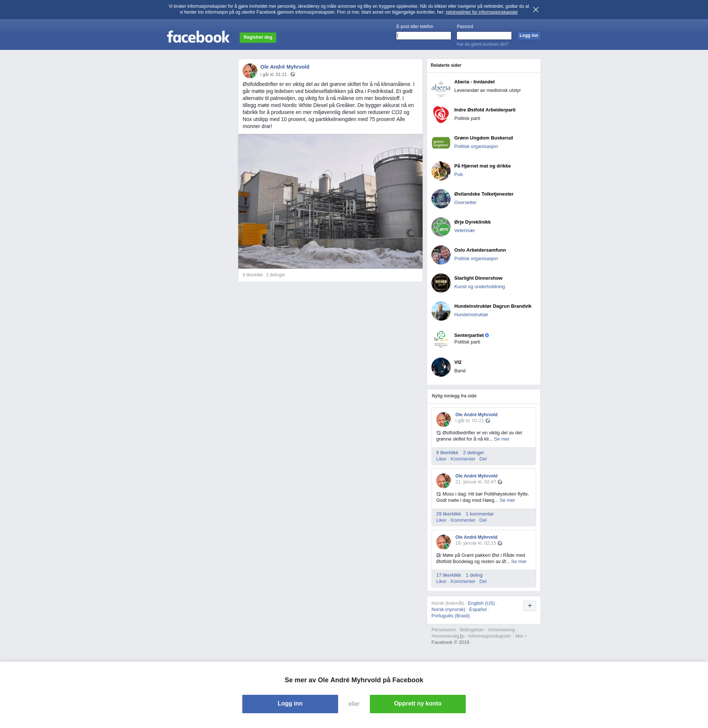Click the green Registrer deg button
Image resolution: width=708 pixels, height=728 pixels.
click(x=258, y=37)
